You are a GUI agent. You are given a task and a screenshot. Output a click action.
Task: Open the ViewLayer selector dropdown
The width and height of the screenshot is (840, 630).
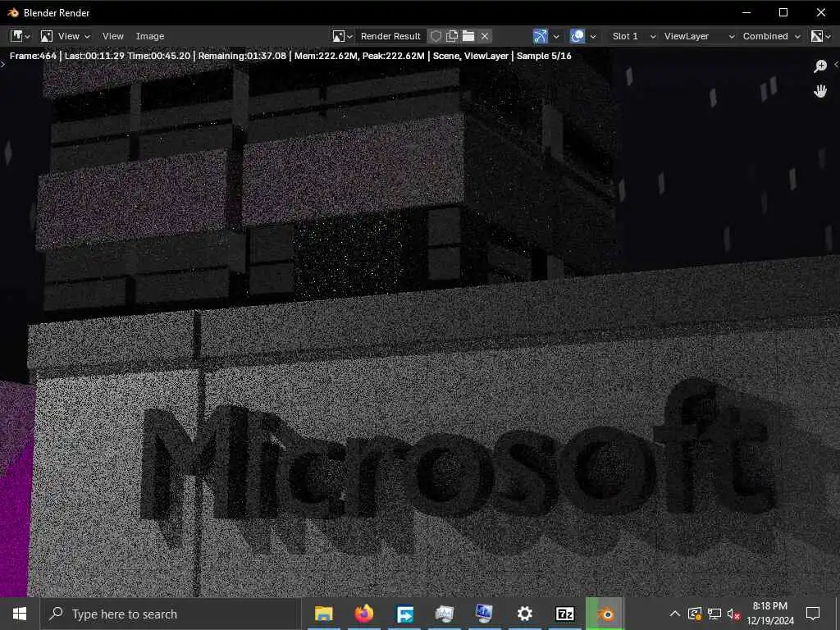tap(699, 36)
